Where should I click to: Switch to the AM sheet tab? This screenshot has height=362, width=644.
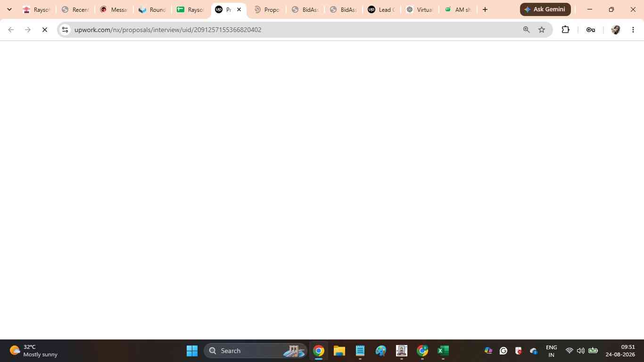[457, 9]
